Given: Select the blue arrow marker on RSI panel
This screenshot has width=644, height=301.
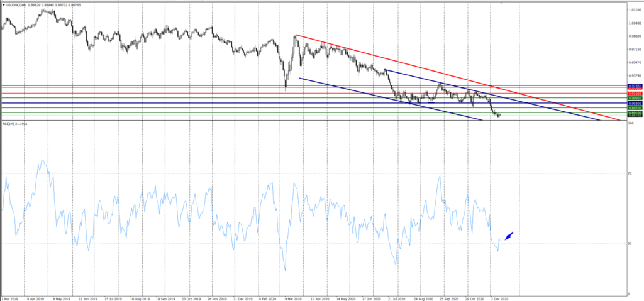Looking at the screenshot, I should click(509, 236).
